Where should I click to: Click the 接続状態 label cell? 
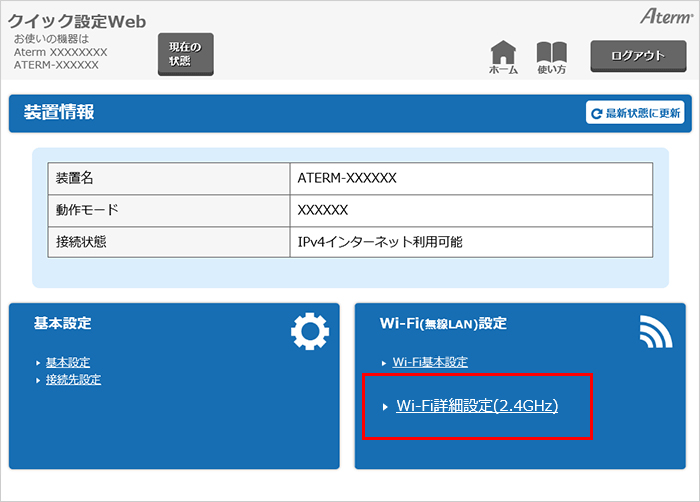(82, 241)
